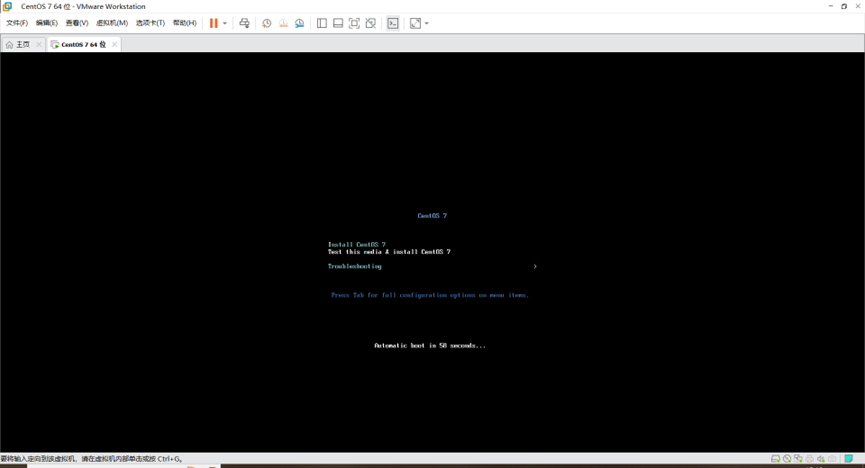Click the hard disk status icon
This screenshot has height=468, width=865.
click(775, 459)
